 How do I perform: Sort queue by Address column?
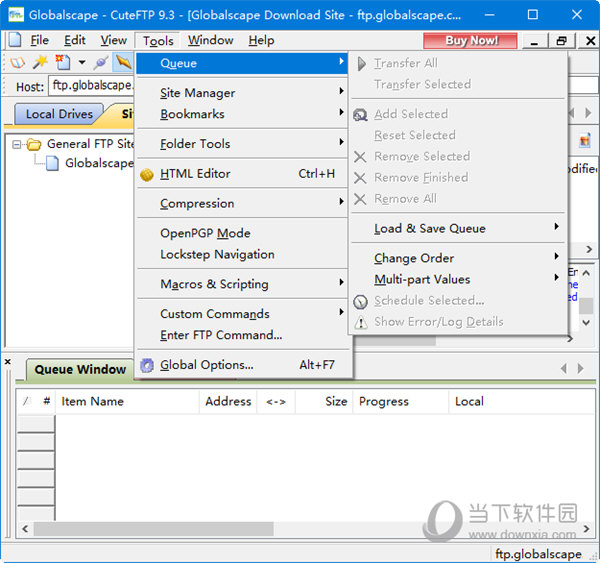coord(228,401)
